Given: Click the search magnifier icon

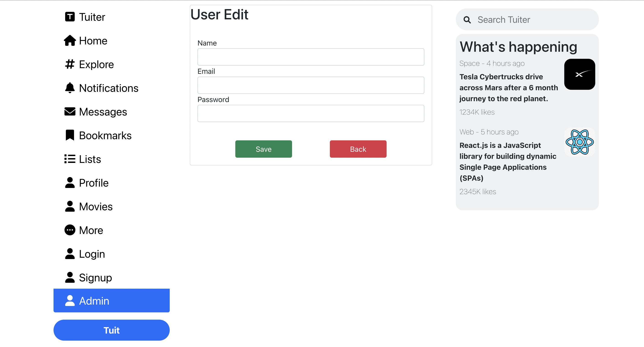Looking at the screenshot, I should coord(467,20).
